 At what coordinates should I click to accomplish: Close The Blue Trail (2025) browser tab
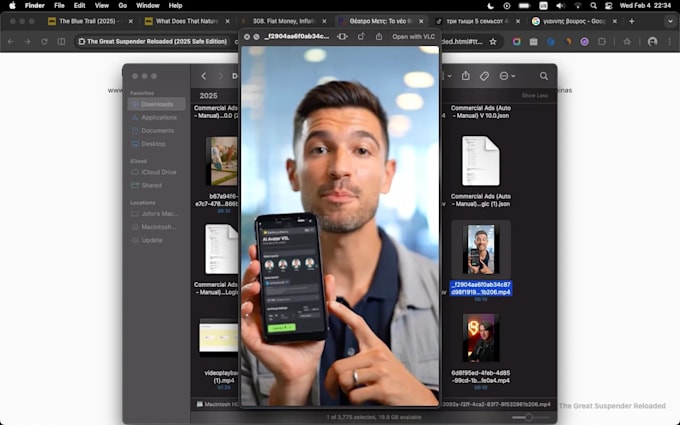coord(131,21)
